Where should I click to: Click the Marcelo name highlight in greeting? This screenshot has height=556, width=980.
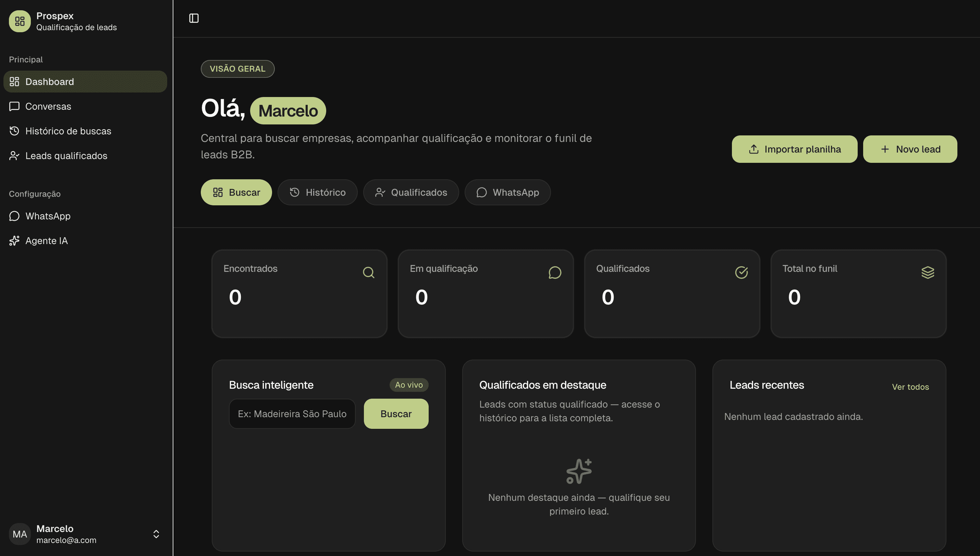pos(288,111)
